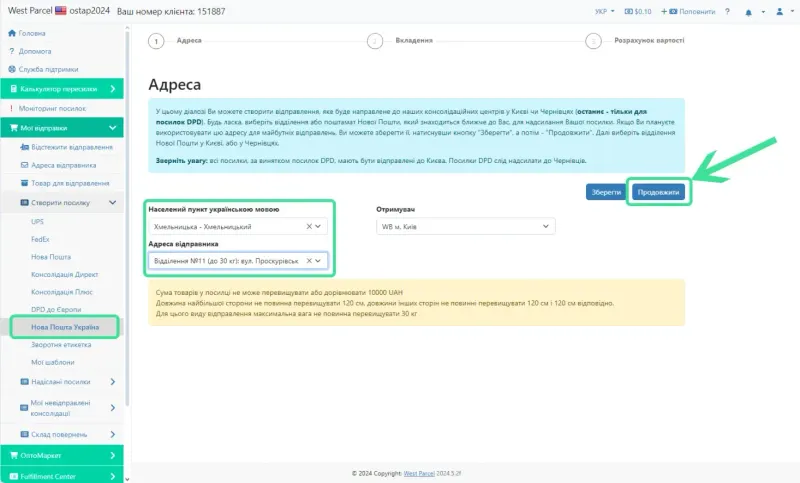The image size is (800, 483).
Task: Expand Мої невідправлені консолідації chevron
Action: (x=112, y=408)
